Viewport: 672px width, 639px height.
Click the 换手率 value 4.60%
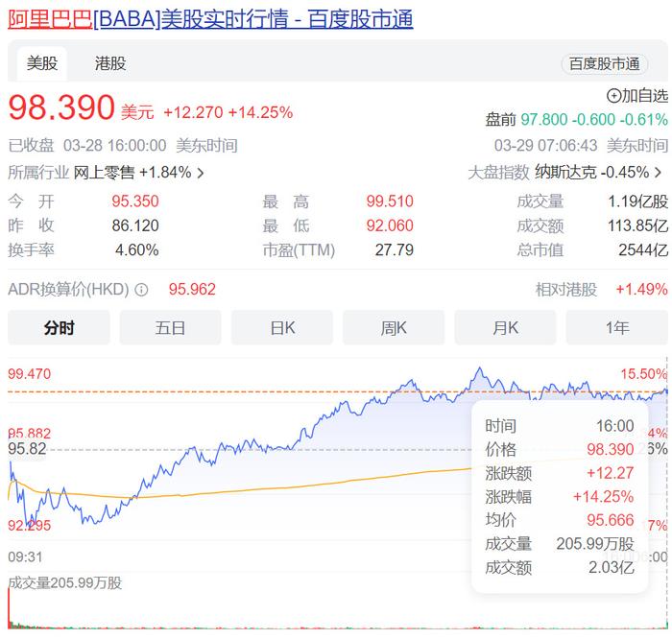[137, 250]
